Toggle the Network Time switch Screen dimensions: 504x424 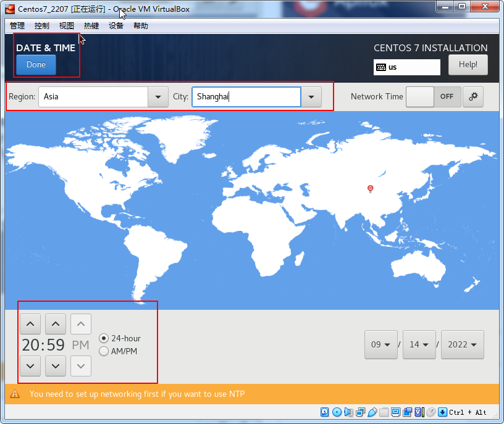click(433, 96)
